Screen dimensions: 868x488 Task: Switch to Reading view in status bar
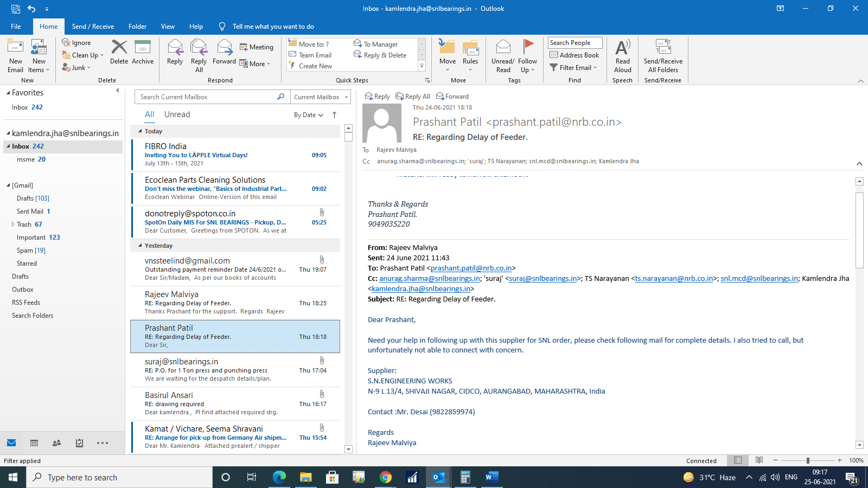coord(759,460)
